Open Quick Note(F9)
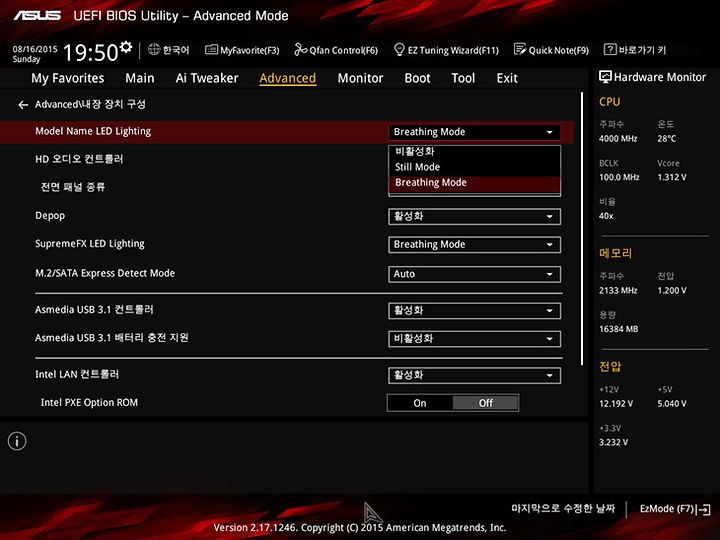This screenshot has height=540, width=720. (551, 50)
